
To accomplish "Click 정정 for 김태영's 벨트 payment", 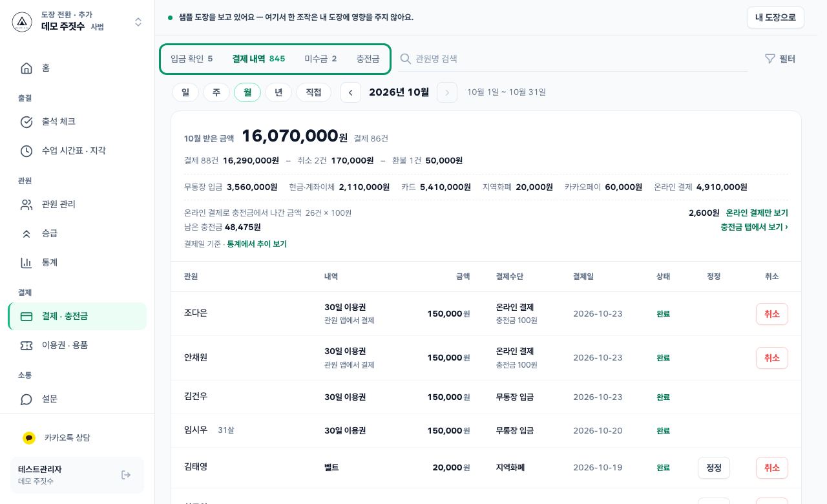I will (x=713, y=468).
